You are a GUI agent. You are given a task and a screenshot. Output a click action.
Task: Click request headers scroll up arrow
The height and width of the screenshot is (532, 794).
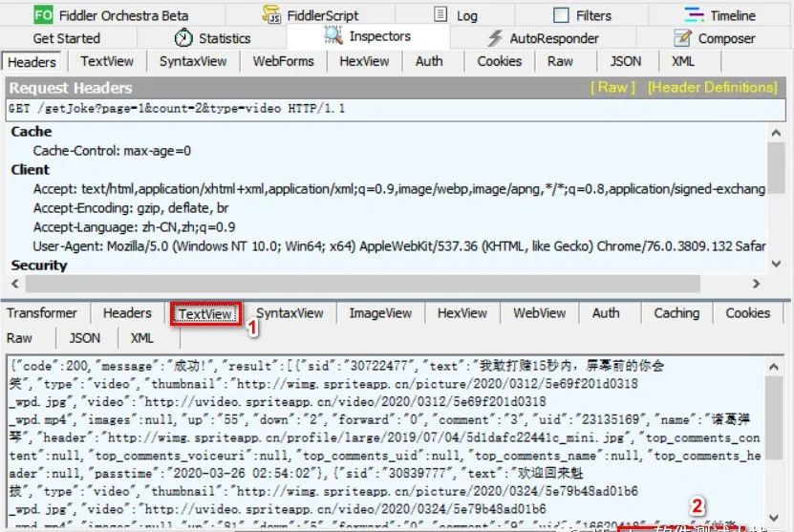[776, 133]
